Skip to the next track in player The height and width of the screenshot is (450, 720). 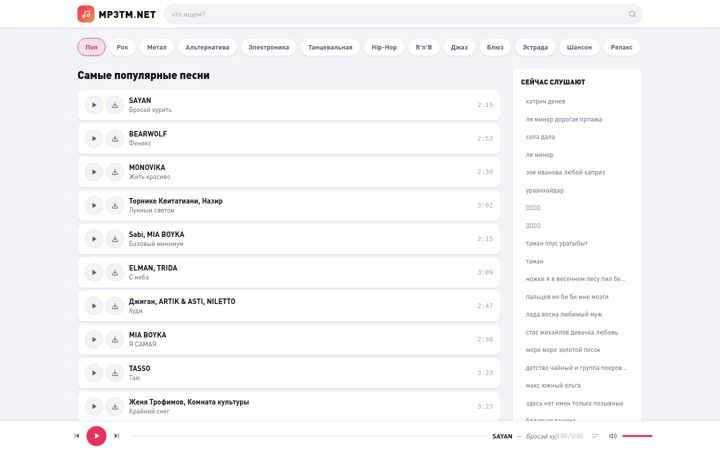coord(117,436)
